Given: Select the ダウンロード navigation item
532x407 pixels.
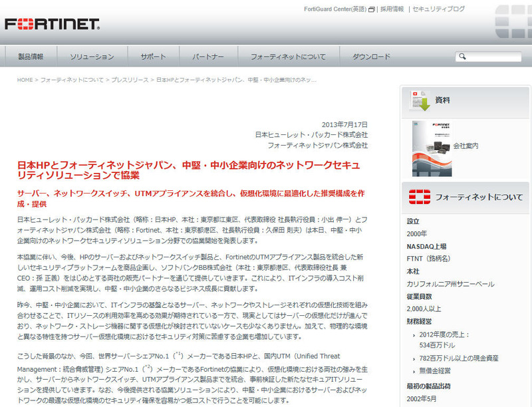Looking at the screenshot, I should [x=371, y=57].
